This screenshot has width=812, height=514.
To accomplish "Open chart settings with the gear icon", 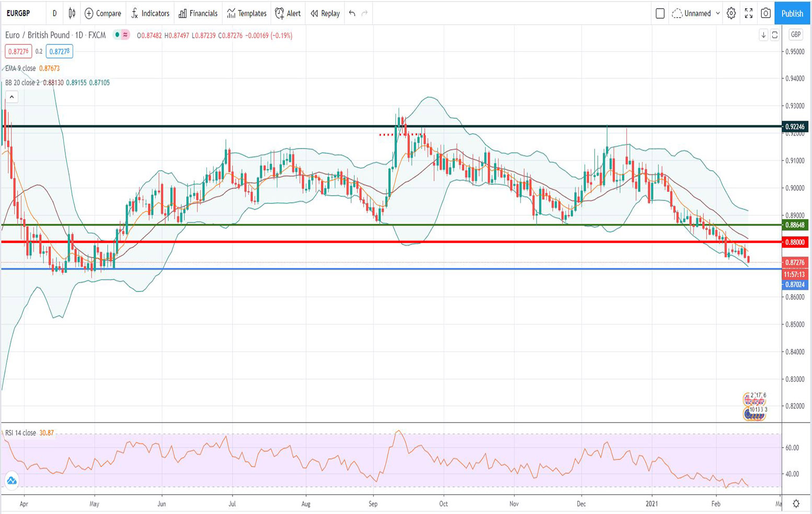I will tap(731, 14).
